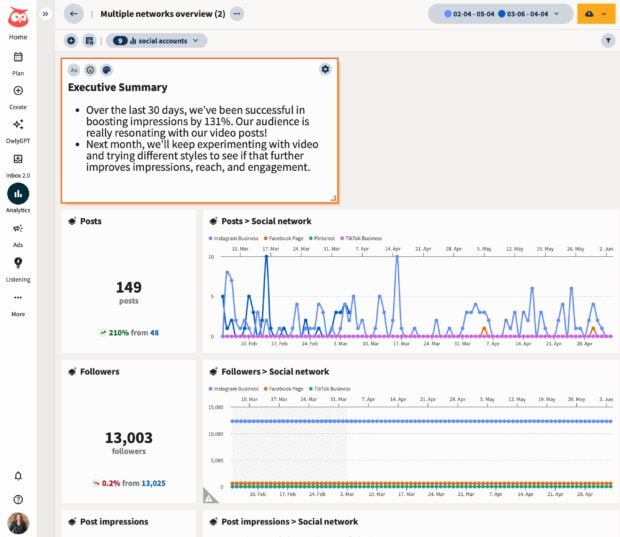Open the Listening section
620x537 pixels.
pos(18,263)
